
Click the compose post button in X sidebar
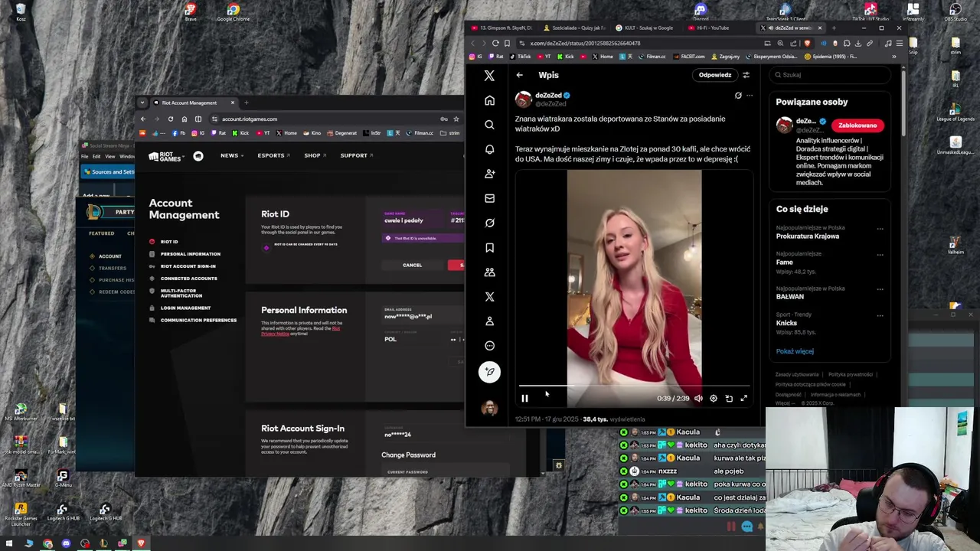[x=489, y=372]
